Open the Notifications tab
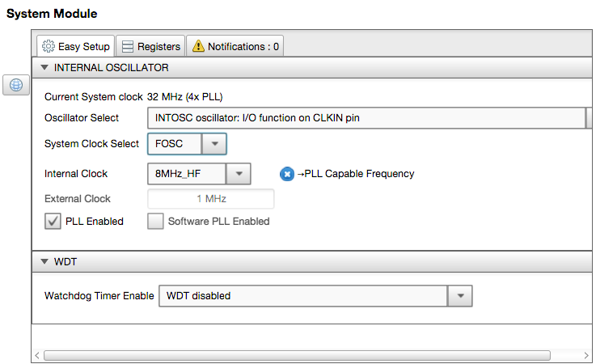This screenshot has width=596, height=364. (235, 46)
